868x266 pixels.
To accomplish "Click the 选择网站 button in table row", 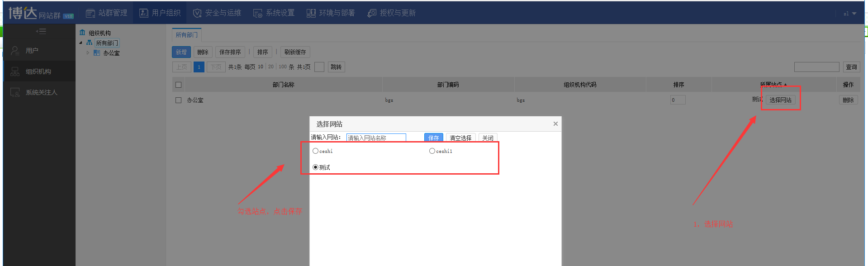I will [x=780, y=100].
